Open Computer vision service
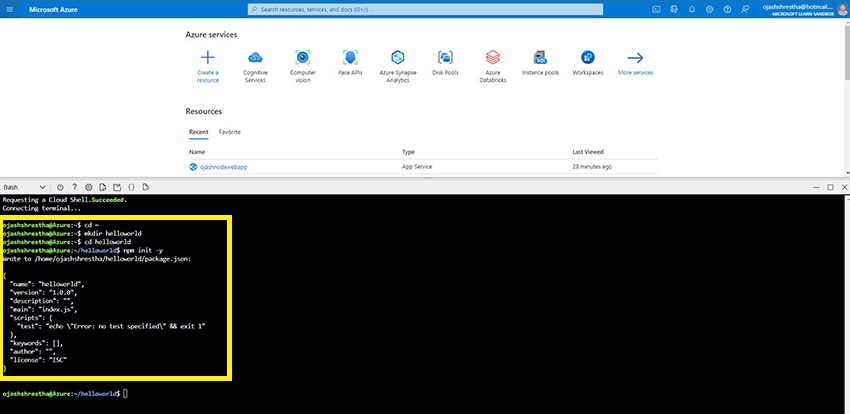This screenshot has height=414, width=850. 302,67
